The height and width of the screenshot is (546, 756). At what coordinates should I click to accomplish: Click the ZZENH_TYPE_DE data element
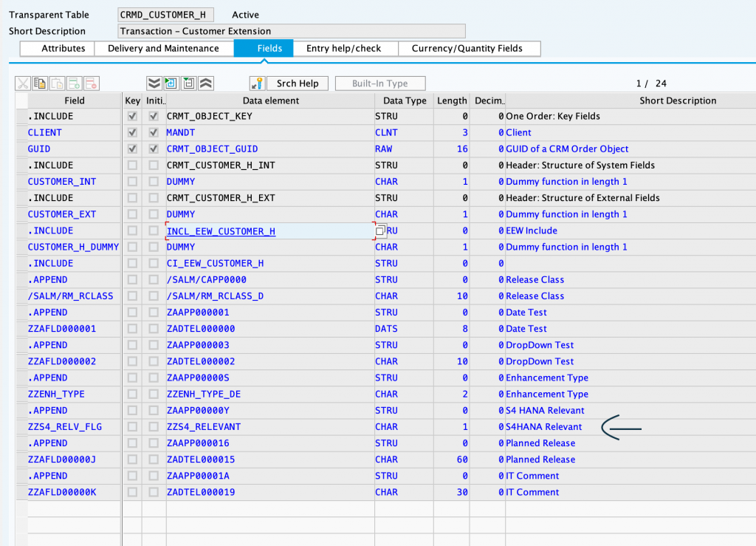pos(204,394)
